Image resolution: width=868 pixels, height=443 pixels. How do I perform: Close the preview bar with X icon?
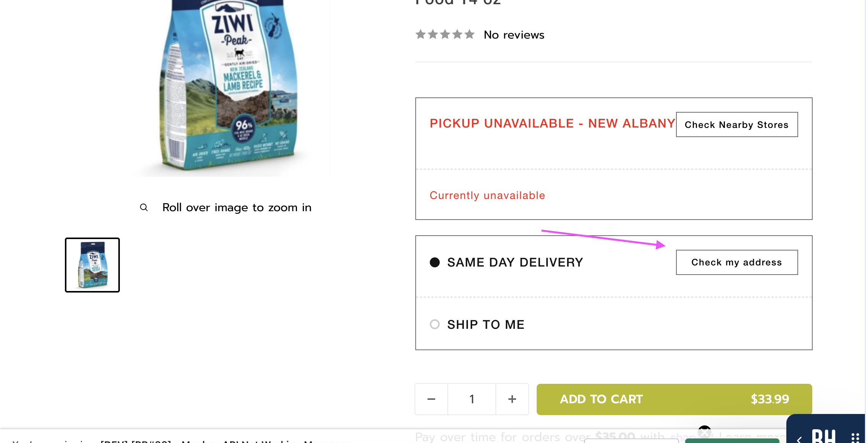pyautogui.click(x=705, y=432)
